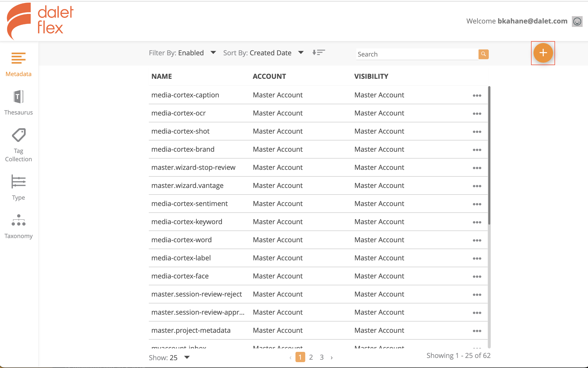Click the vertical list scrollbar
Screen dimensions: 588x368
click(x=489, y=155)
